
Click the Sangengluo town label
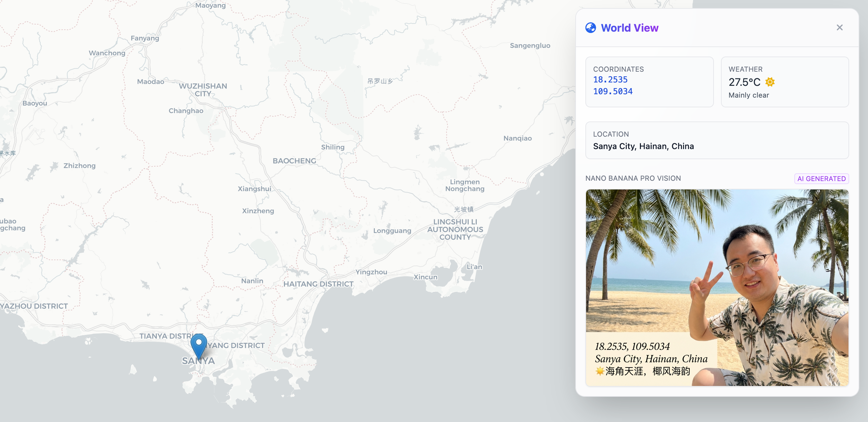pyautogui.click(x=530, y=45)
